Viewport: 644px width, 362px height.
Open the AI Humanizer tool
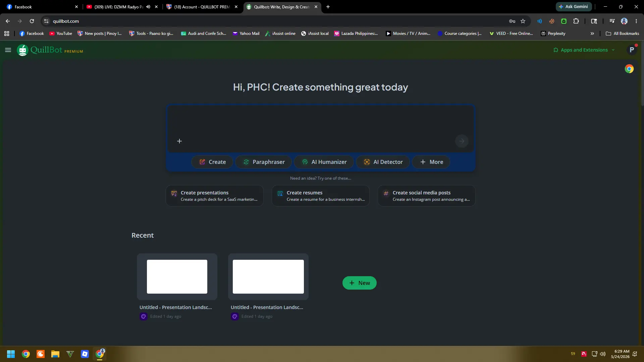324,162
